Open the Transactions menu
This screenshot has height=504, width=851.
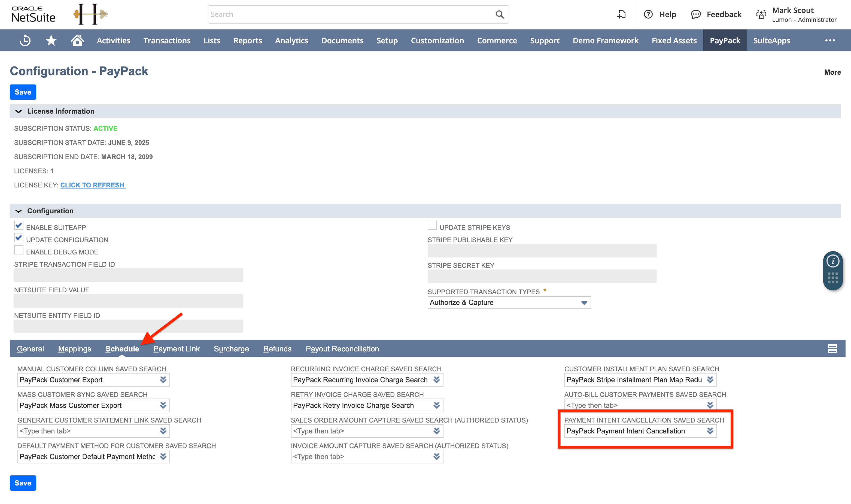[x=167, y=40]
